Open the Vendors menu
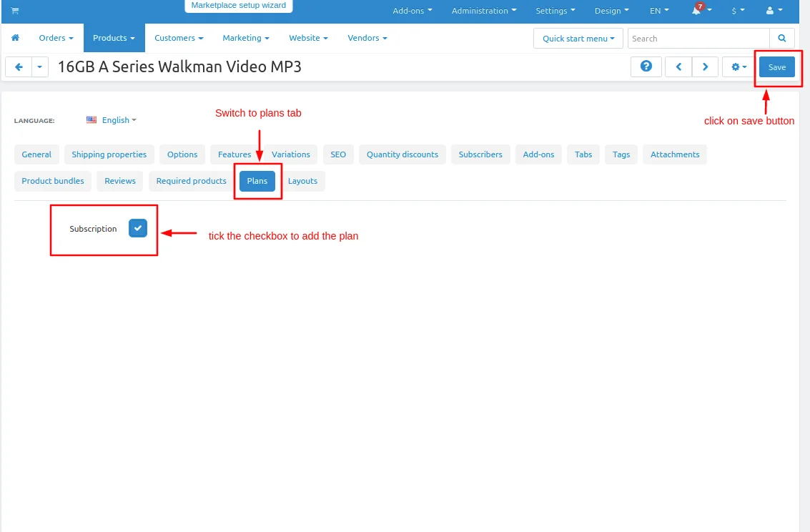The width and height of the screenshot is (810, 532). [367, 38]
